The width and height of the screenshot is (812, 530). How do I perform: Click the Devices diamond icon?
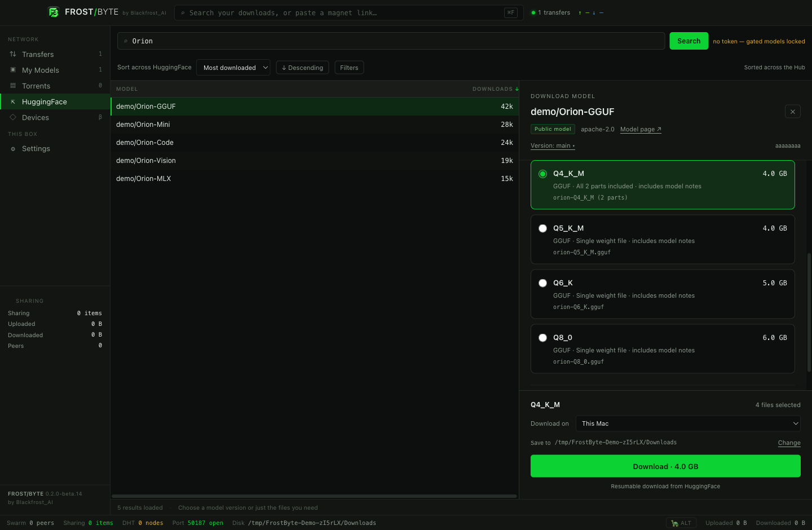pyautogui.click(x=13, y=117)
